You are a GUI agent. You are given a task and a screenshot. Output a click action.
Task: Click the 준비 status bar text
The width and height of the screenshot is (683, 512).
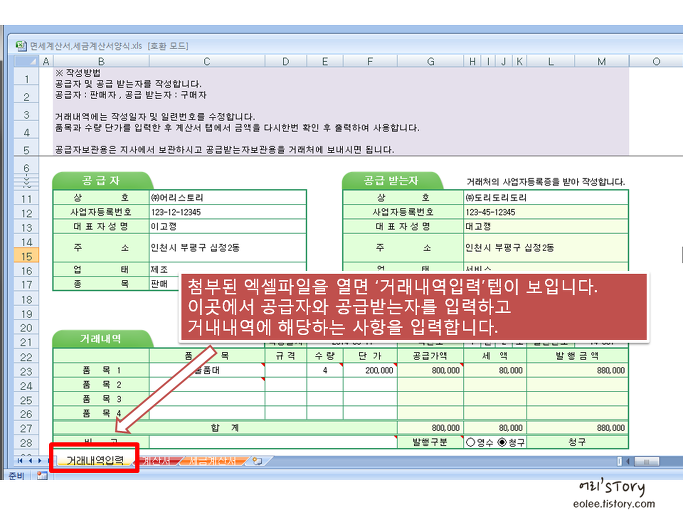[x=17, y=475]
